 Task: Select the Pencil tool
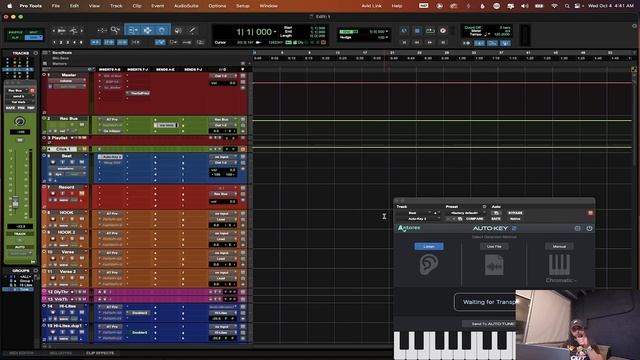[192, 30]
